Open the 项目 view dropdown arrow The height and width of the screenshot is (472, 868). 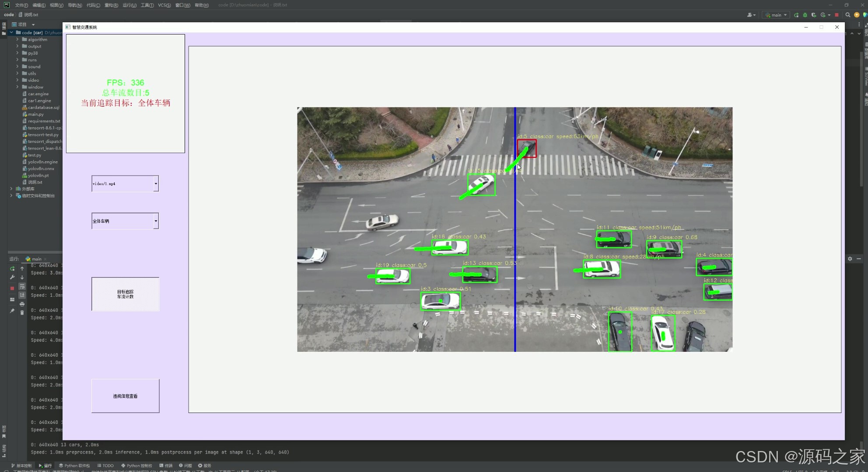pos(33,24)
